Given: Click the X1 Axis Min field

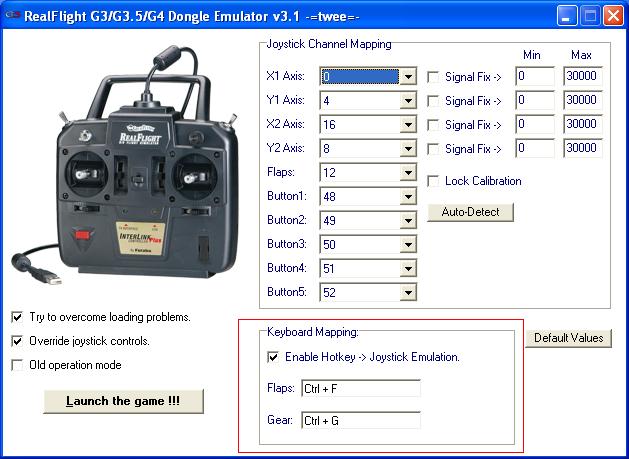Looking at the screenshot, I should click(535, 76).
